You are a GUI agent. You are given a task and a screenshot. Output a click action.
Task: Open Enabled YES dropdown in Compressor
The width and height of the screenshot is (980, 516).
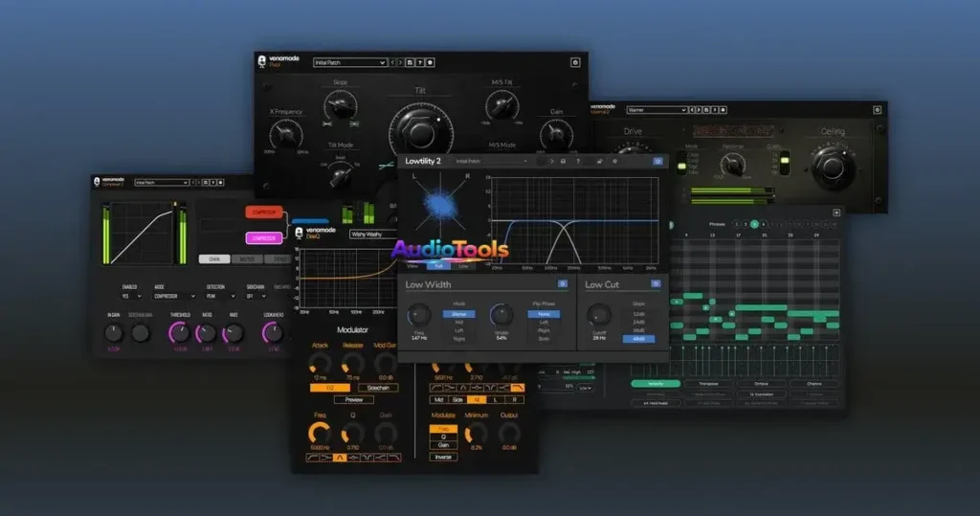pyautogui.click(x=131, y=296)
